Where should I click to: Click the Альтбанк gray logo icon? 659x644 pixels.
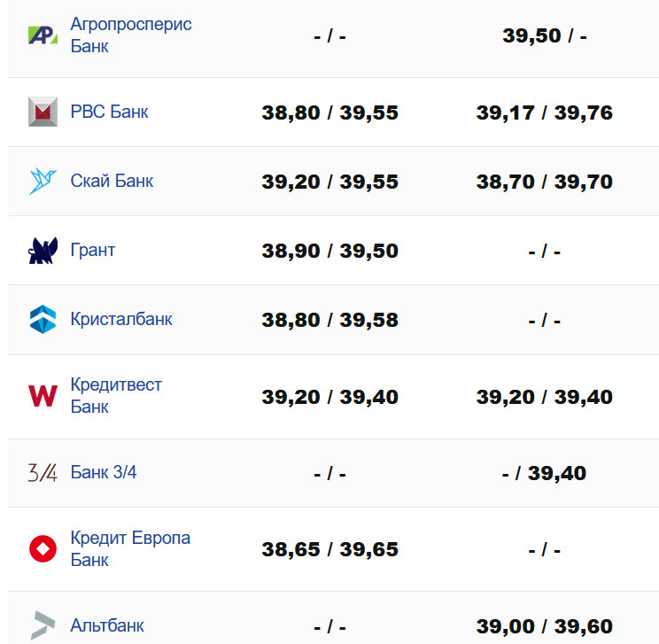[43, 625]
